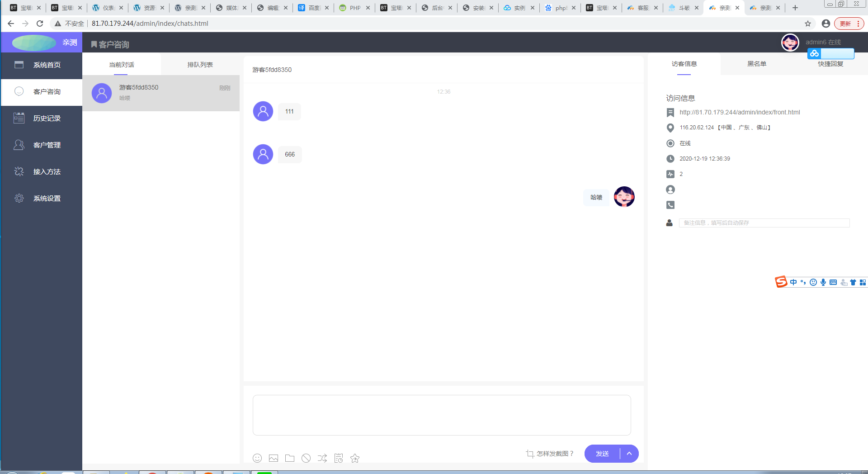Click browser 更新 update button
The image size is (868, 474).
849,24
